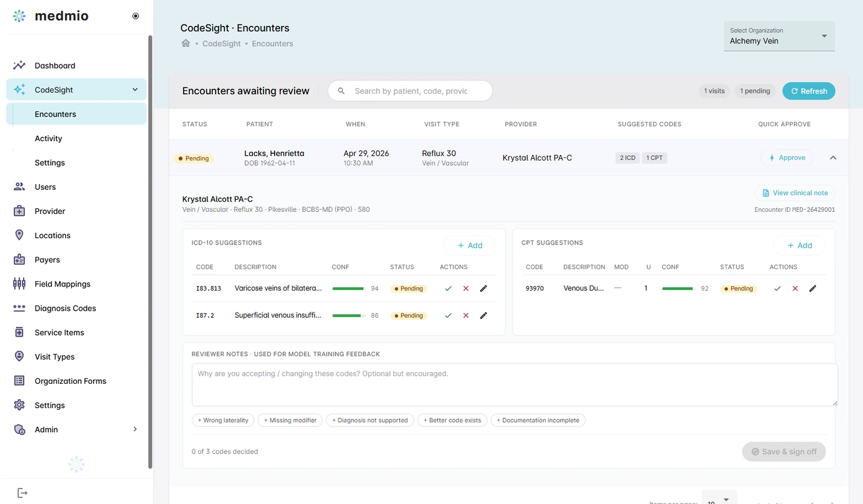Click the Field Mappings icon
The height and width of the screenshot is (504, 863).
coord(20,284)
